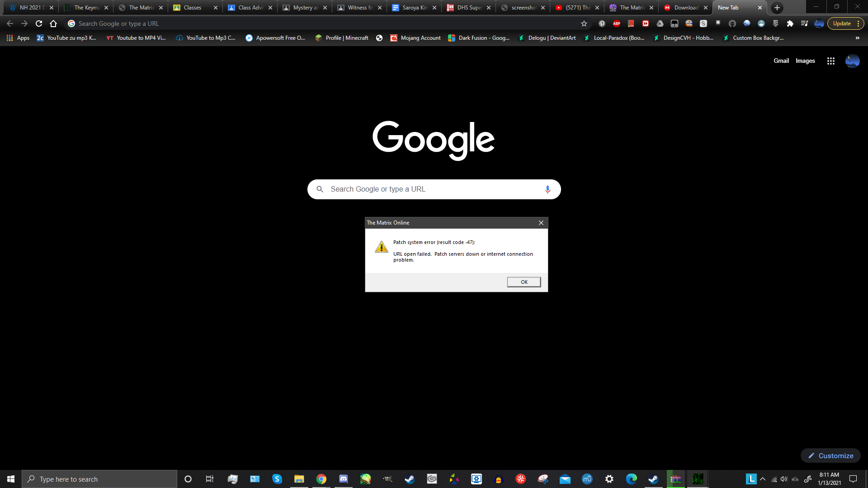
Task: Open Steam from the taskbar
Action: click(410, 479)
